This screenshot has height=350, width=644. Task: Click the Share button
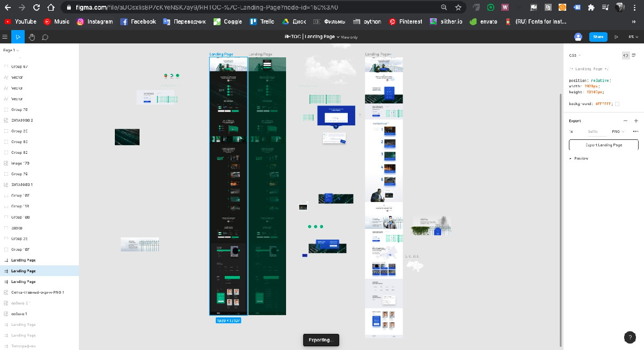(598, 37)
